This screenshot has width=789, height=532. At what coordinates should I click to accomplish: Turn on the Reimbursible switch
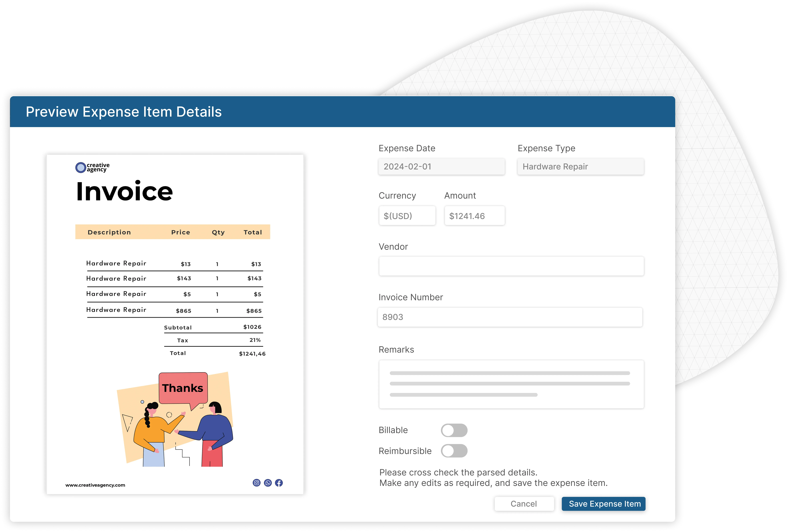[454, 451]
